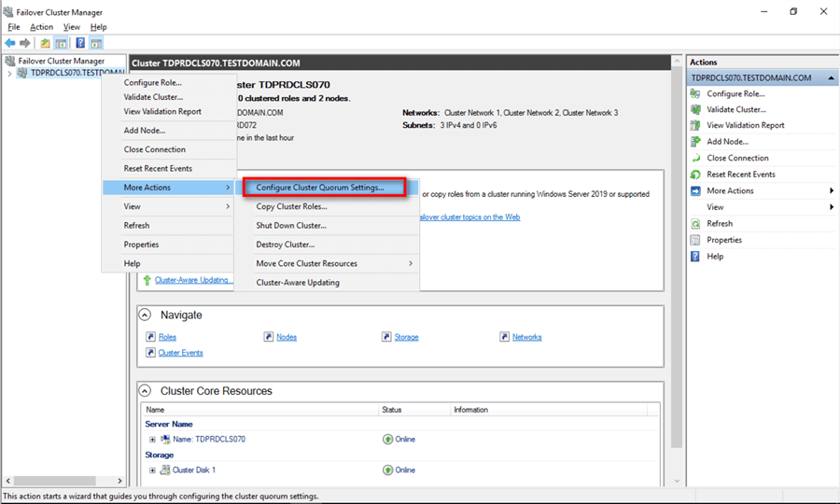This screenshot has width=840, height=504.
Task: Open the Action menu in menu bar
Action: (41, 27)
